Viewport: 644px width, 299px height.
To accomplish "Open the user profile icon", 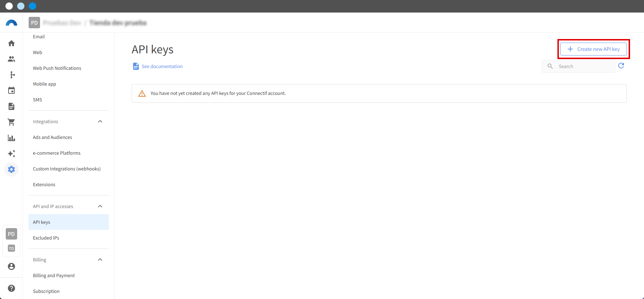I will 11,266.
